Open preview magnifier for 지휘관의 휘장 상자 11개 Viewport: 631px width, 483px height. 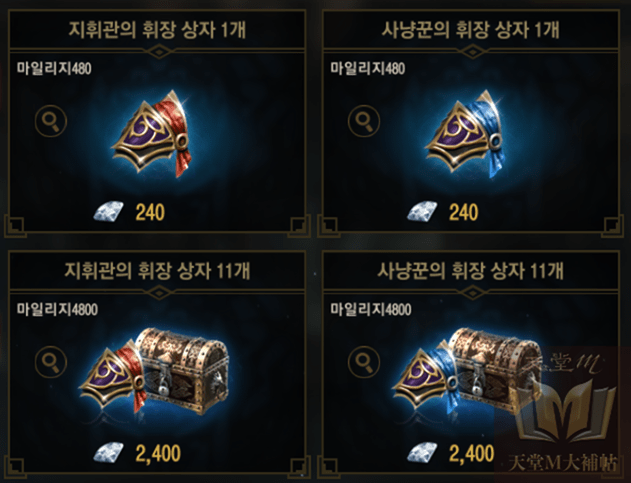51,361
